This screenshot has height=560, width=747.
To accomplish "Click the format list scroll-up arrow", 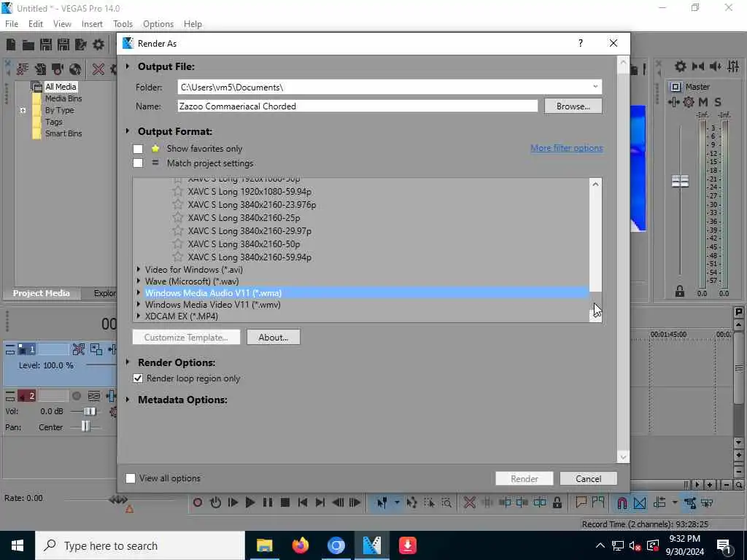I will pyautogui.click(x=595, y=184).
